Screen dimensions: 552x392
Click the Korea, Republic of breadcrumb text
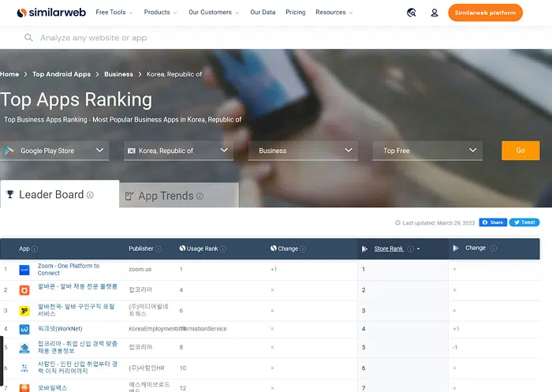[x=174, y=74]
